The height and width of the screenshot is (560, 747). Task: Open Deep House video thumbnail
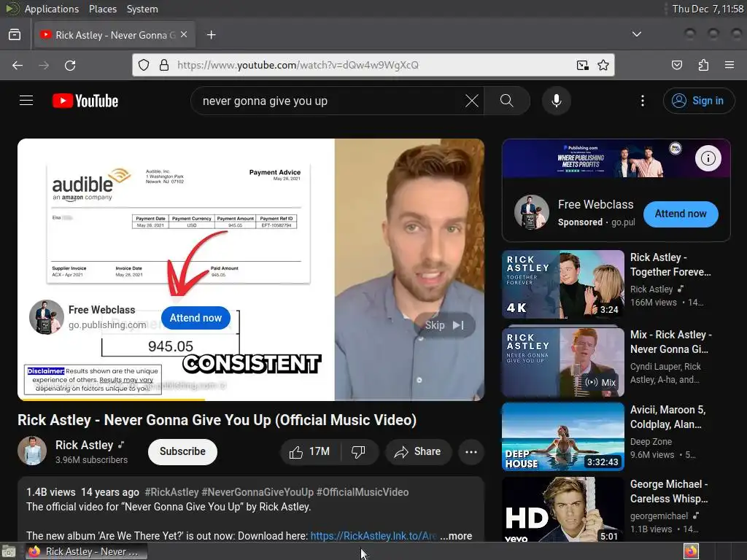tap(563, 437)
